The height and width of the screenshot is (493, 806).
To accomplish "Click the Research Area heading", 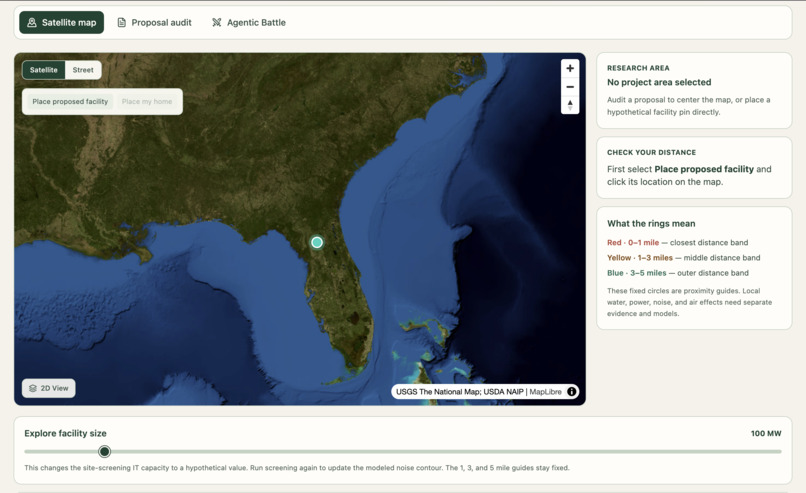I will coord(638,68).
